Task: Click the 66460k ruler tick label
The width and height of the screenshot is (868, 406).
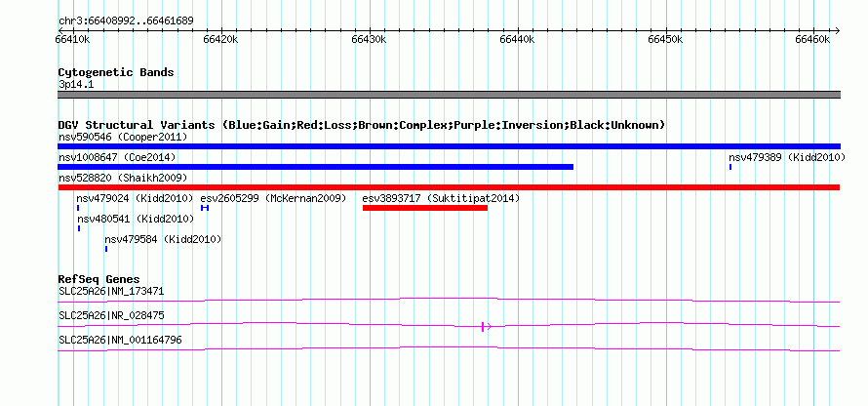Action: [813, 39]
